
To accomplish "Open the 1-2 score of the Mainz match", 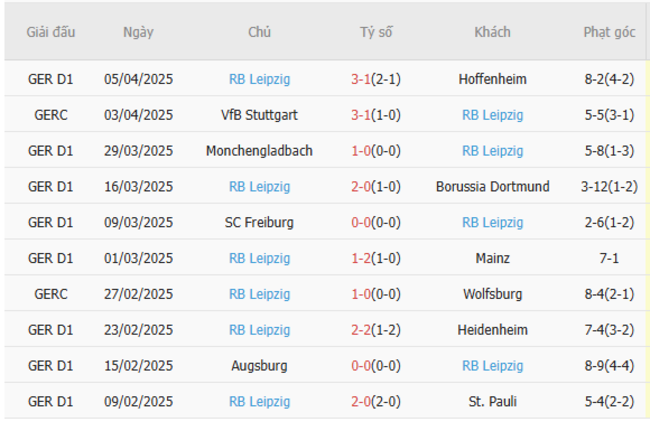I will click(x=361, y=258).
